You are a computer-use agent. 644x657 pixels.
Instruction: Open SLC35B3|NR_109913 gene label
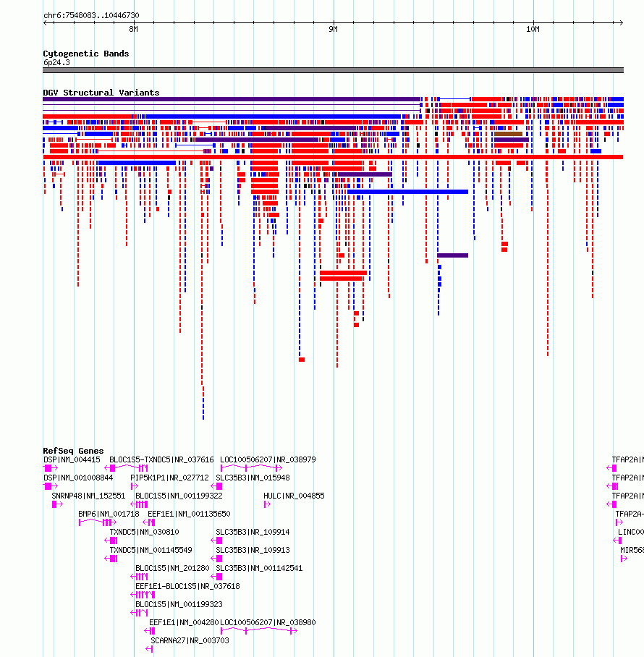(x=253, y=550)
